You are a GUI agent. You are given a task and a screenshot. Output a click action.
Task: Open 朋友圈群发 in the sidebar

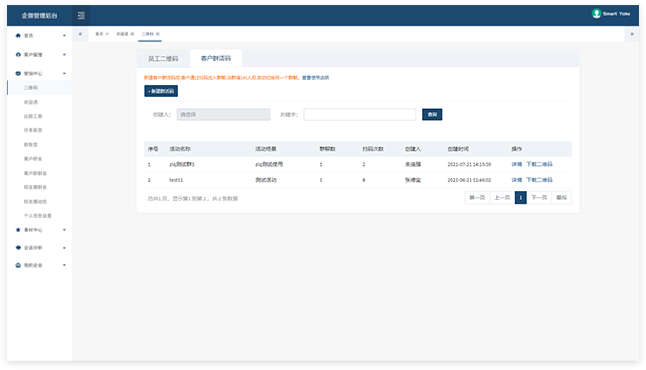pos(35,187)
